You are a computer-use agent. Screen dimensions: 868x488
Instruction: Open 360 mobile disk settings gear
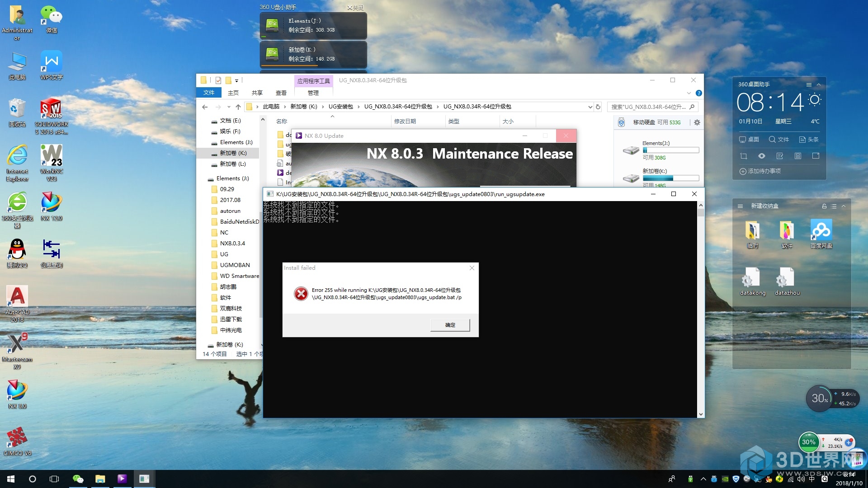tap(697, 122)
